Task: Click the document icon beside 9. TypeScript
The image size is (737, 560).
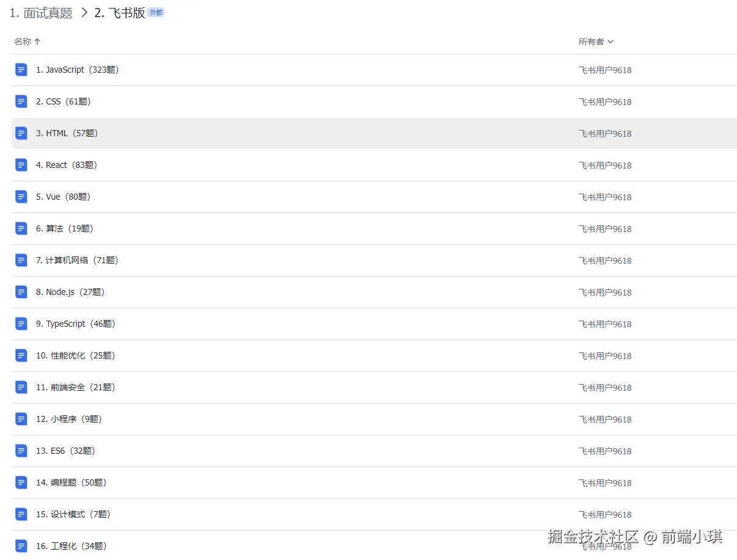Action: [21, 323]
